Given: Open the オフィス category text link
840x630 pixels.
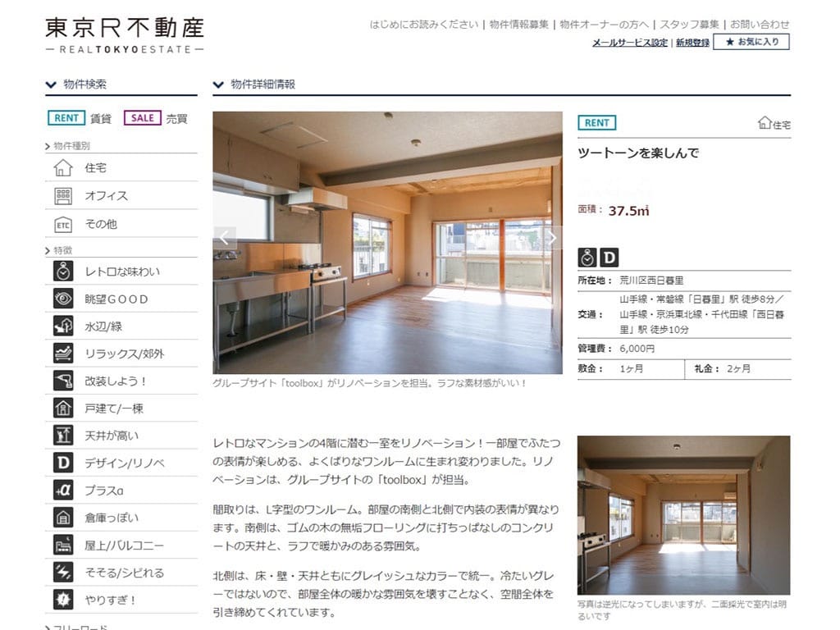Looking at the screenshot, I should click(106, 195).
